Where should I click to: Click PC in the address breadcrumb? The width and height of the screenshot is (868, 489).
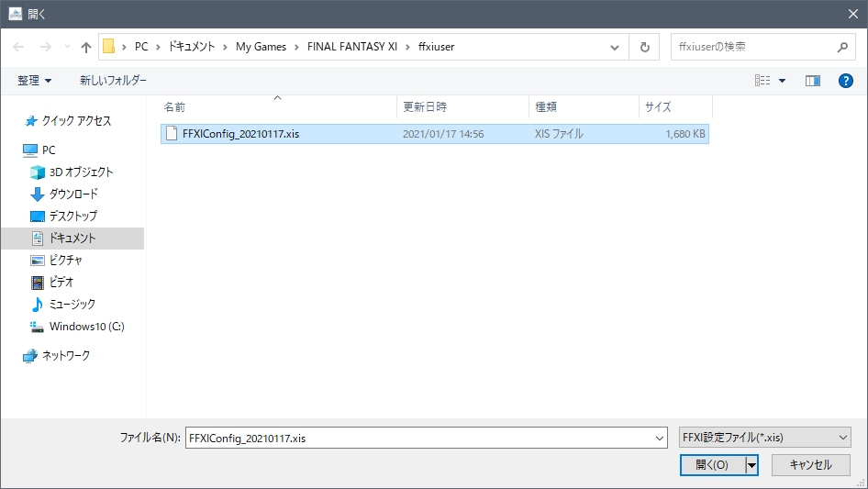(x=141, y=47)
